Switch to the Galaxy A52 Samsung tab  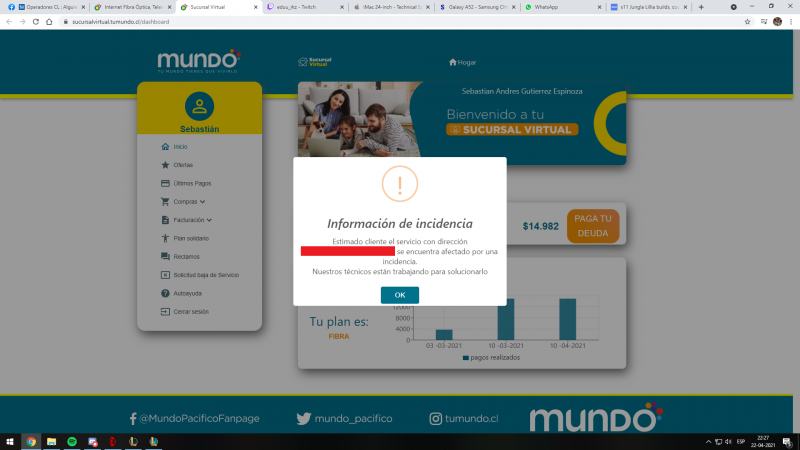(x=477, y=7)
